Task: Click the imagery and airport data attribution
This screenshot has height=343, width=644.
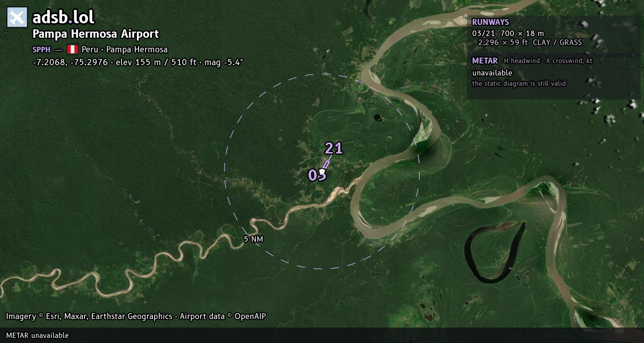Action: click(x=136, y=316)
